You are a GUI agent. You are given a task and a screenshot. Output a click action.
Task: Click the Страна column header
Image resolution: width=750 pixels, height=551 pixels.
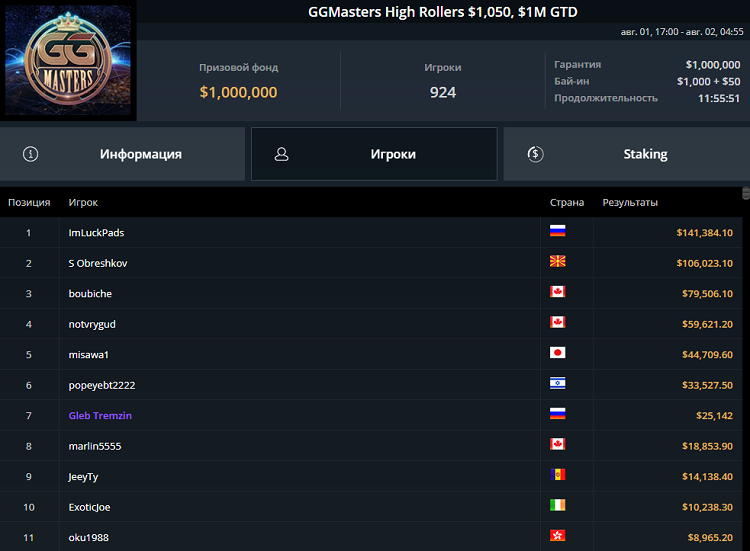(x=567, y=203)
